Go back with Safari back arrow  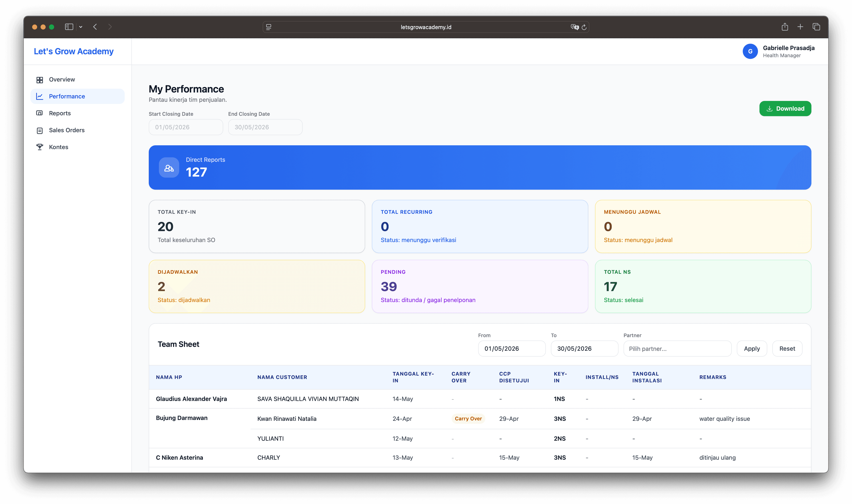(x=95, y=27)
